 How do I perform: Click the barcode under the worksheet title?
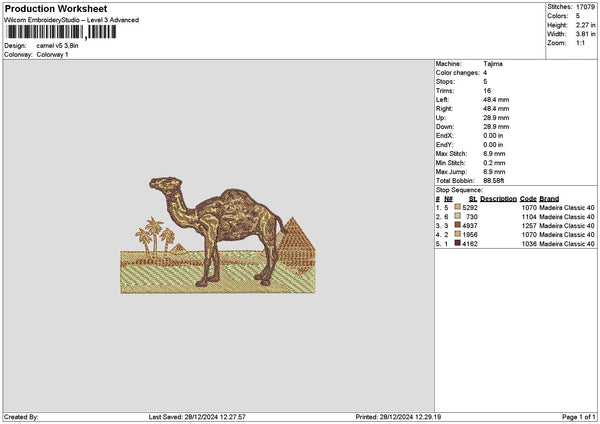45,32
